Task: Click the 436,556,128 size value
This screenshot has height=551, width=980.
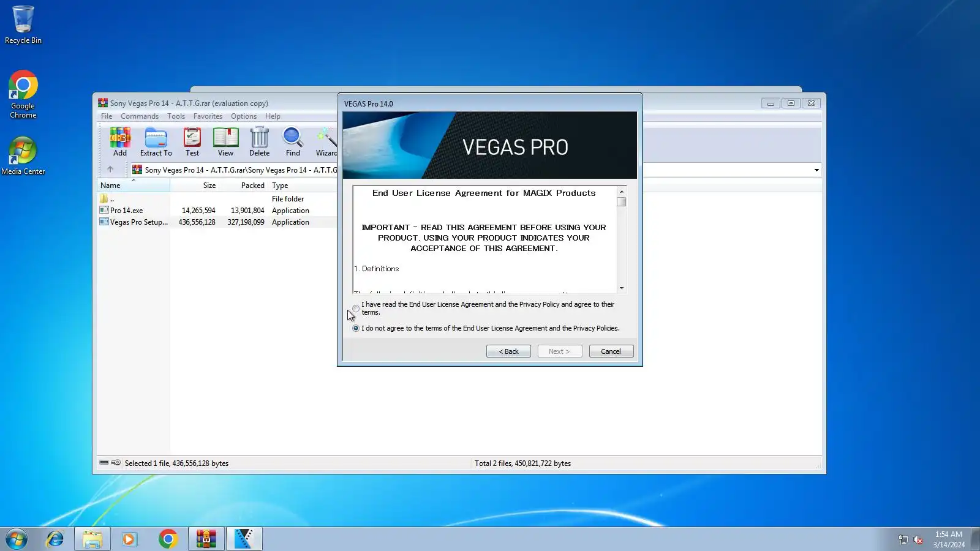Action: [197, 222]
